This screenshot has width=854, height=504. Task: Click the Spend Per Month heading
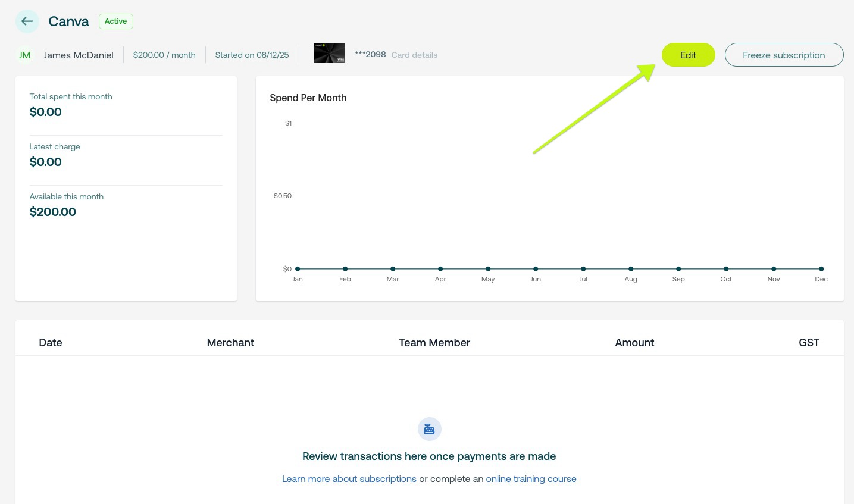pyautogui.click(x=308, y=98)
